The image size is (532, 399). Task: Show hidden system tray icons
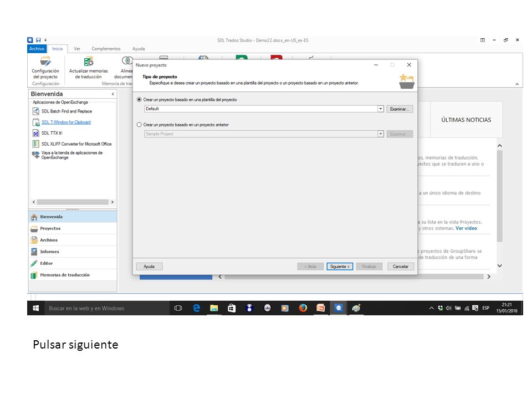431,308
